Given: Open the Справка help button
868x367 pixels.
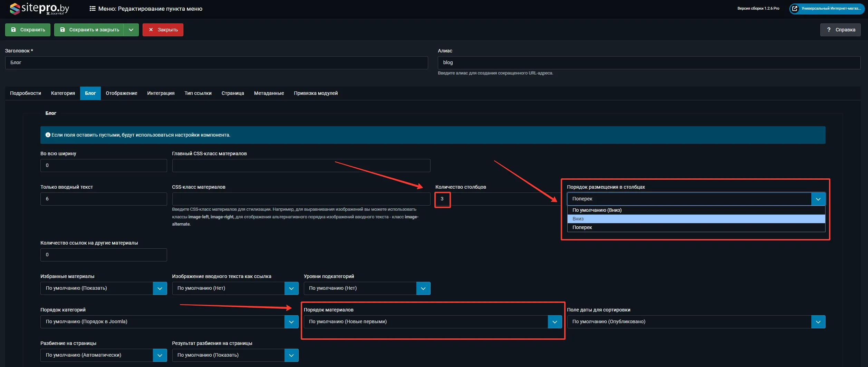Looking at the screenshot, I should [840, 30].
